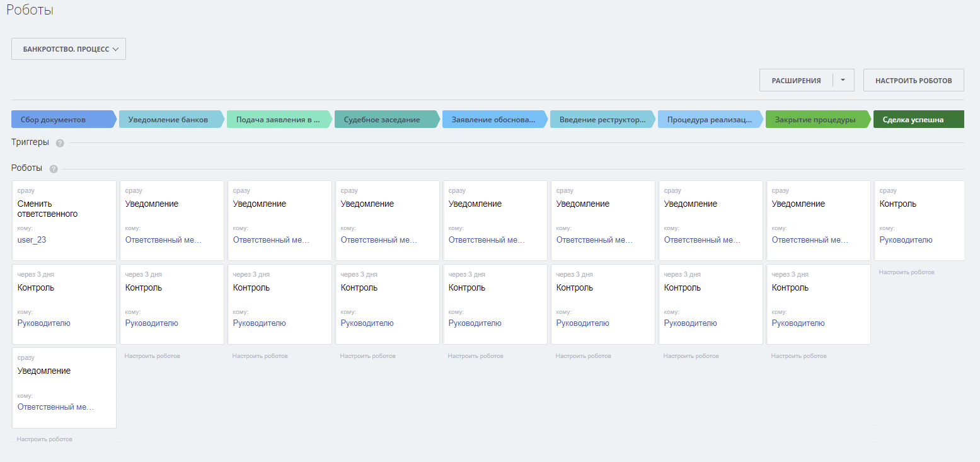Click the user_23 recipient link
980x462 pixels.
(x=32, y=240)
